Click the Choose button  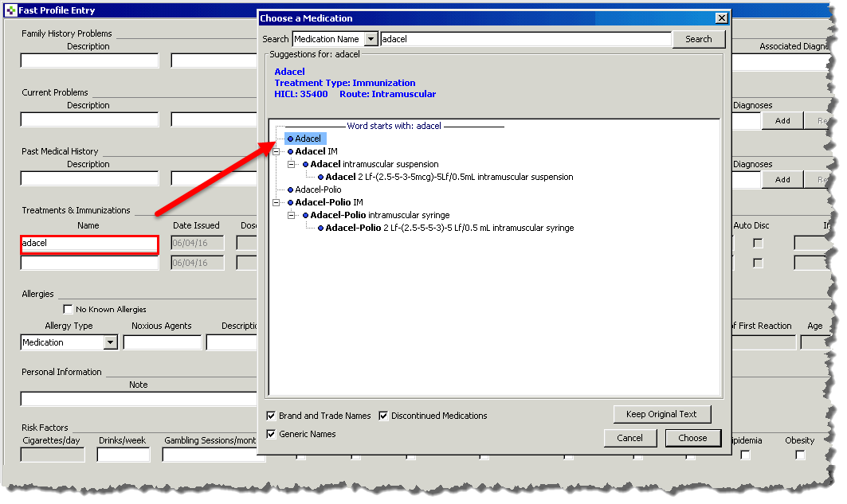[692, 438]
